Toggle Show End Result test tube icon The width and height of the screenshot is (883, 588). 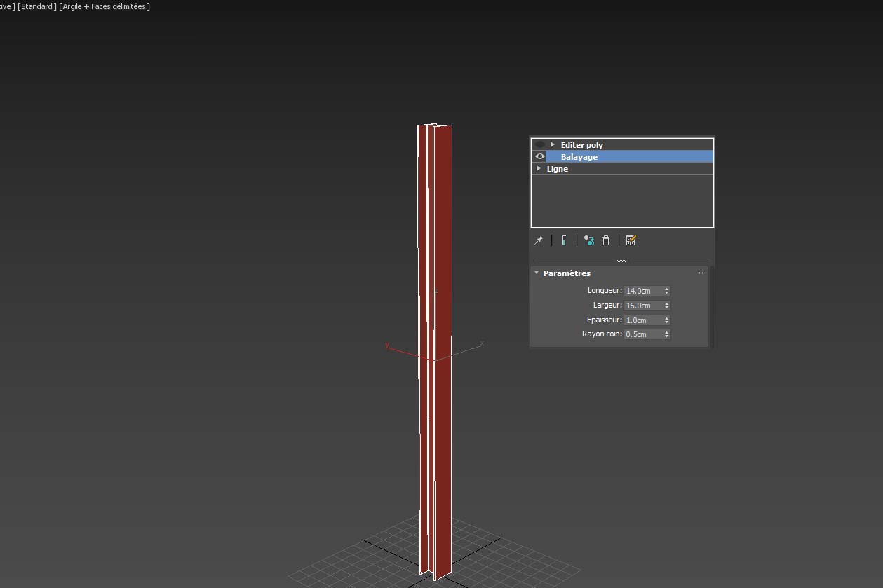pyautogui.click(x=563, y=240)
